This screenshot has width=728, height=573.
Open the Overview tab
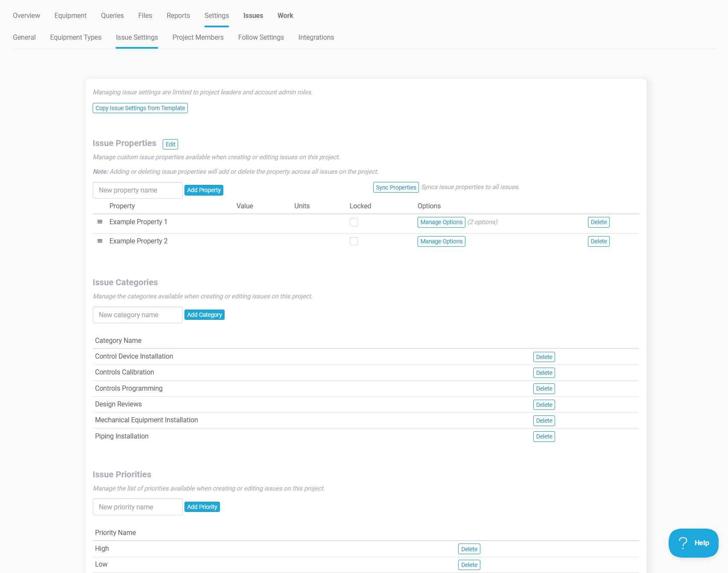pyautogui.click(x=26, y=16)
